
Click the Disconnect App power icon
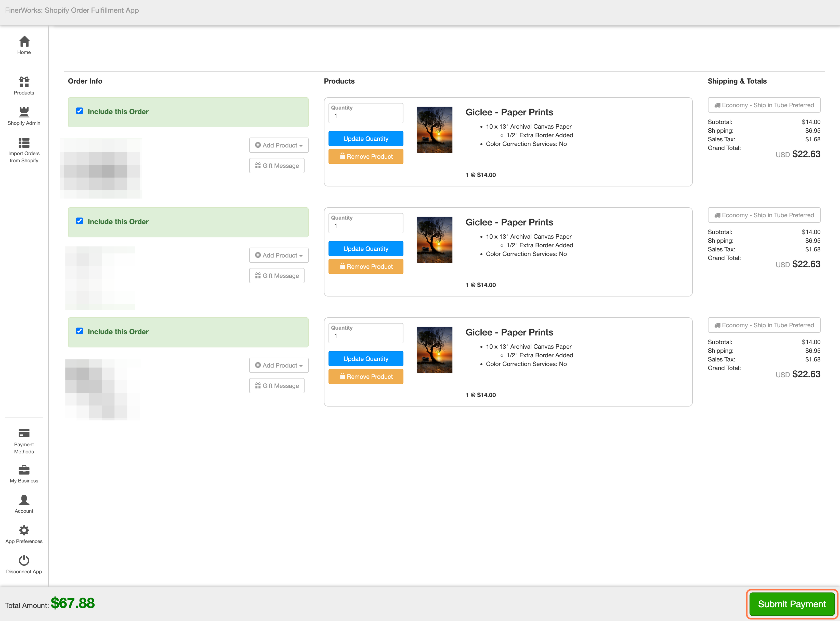click(x=24, y=560)
